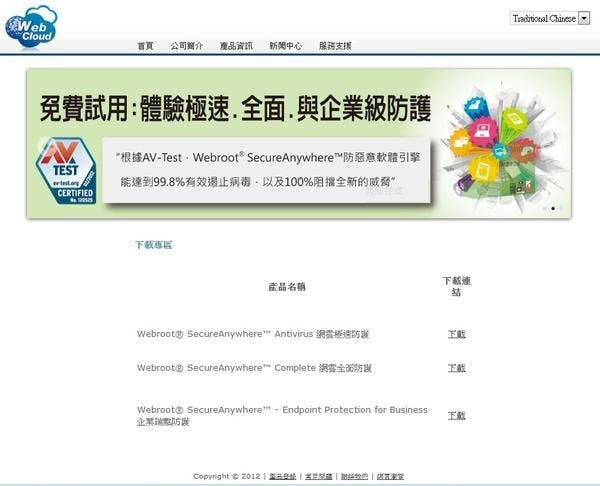This screenshot has height=486, width=600.
Task: Open the 首頁 navigation item
Action: tap(145, 46)
